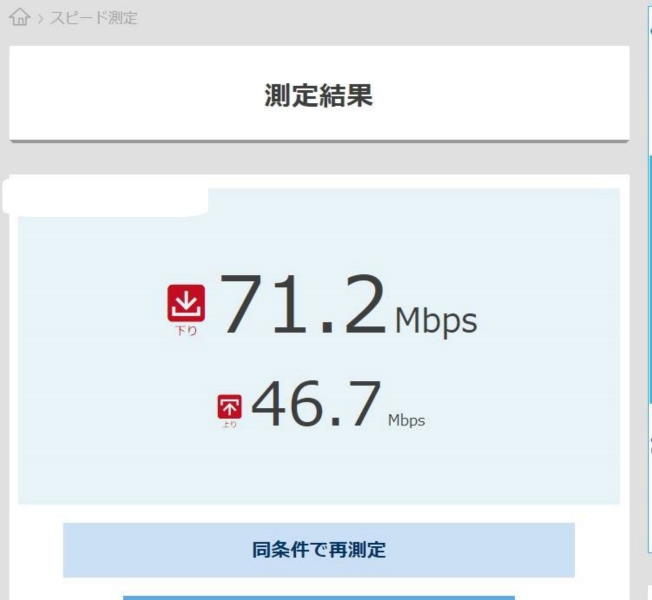Click the Mbps unit beside 46.7
Viewport: 652px width, 600px height.
point(406,420)
